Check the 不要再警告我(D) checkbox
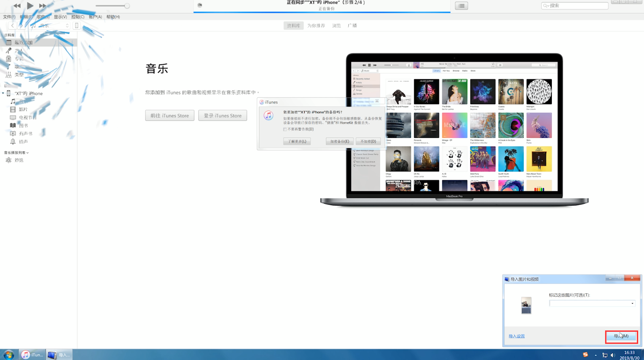 pyautogui.click(x=285, y=129)
